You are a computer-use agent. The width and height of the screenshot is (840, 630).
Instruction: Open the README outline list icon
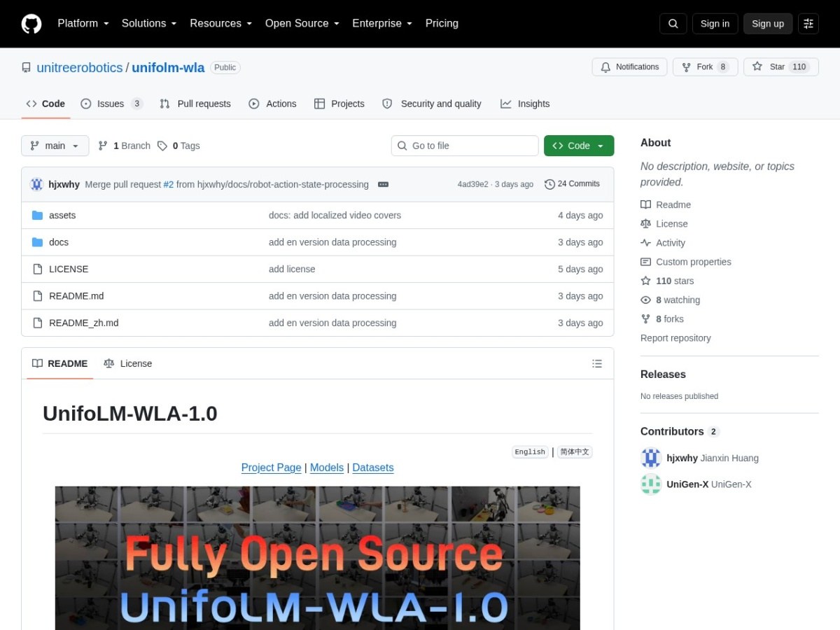(597, 363)
